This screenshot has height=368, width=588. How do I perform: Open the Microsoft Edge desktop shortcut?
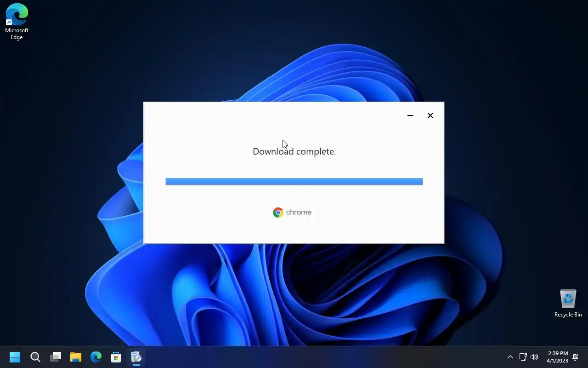[17, 22]
